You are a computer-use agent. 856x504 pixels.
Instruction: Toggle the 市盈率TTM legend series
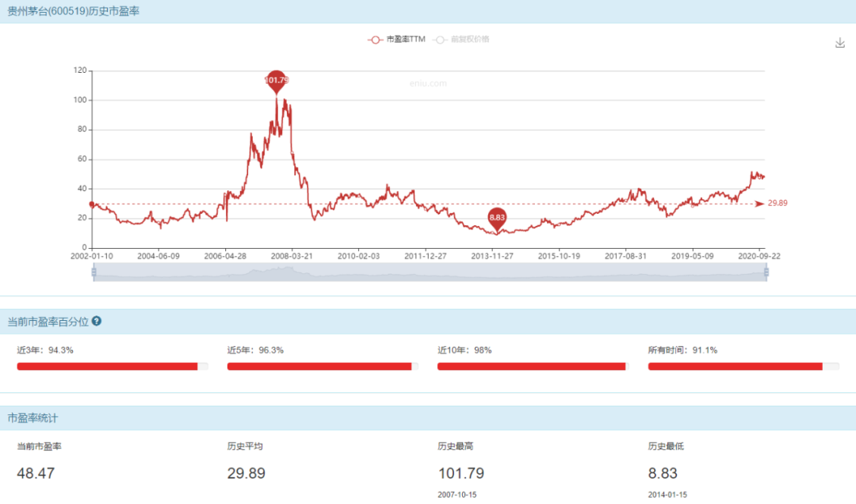(397, 40)
